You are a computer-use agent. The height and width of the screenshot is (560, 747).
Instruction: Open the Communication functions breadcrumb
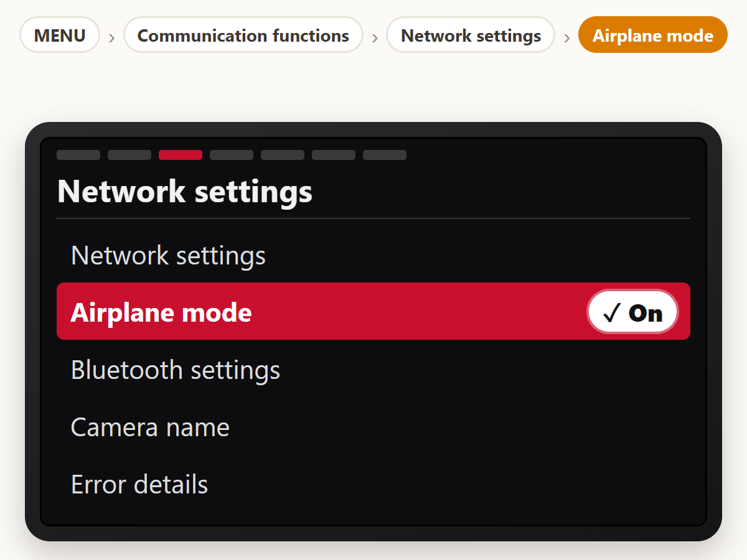243,35
